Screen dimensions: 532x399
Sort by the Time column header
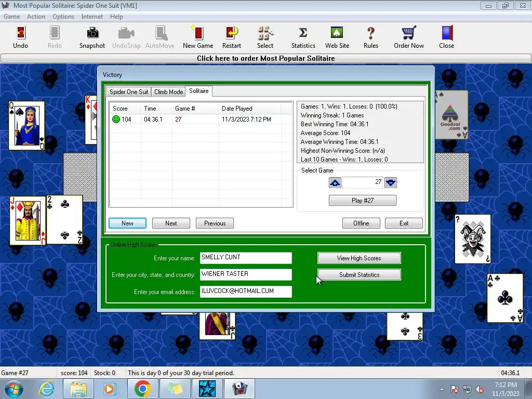point(156,109)
